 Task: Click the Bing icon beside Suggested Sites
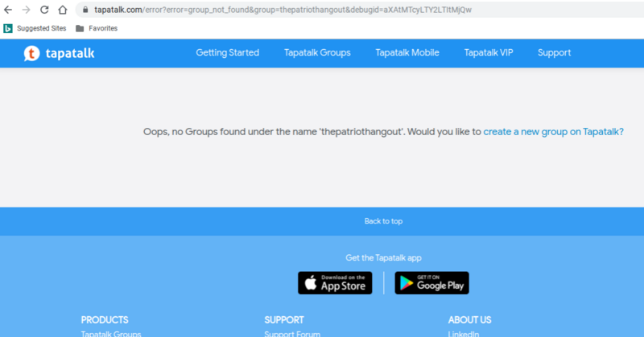8,28
